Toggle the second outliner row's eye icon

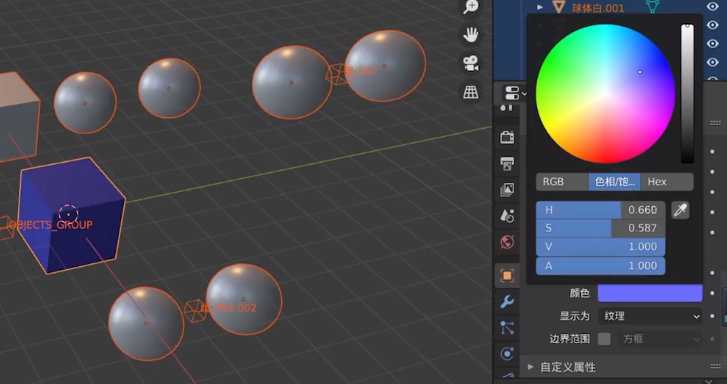pyautogui.click(x=713, y=25)
